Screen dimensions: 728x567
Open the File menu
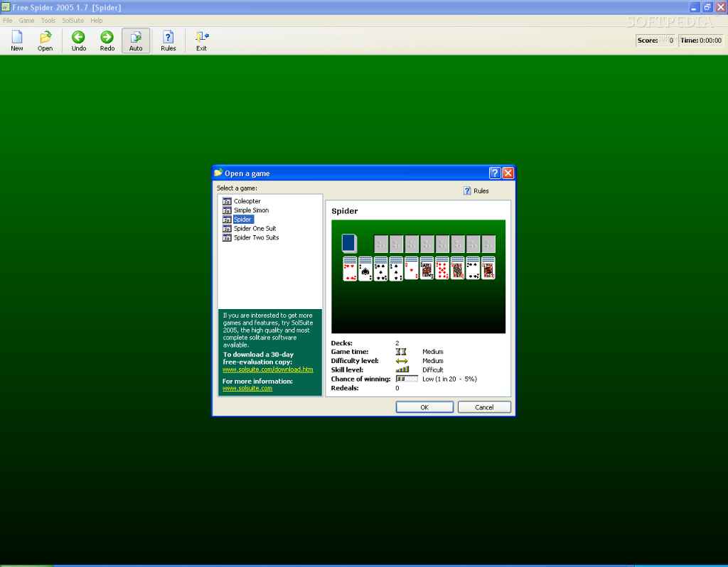[x=7, y=21]
